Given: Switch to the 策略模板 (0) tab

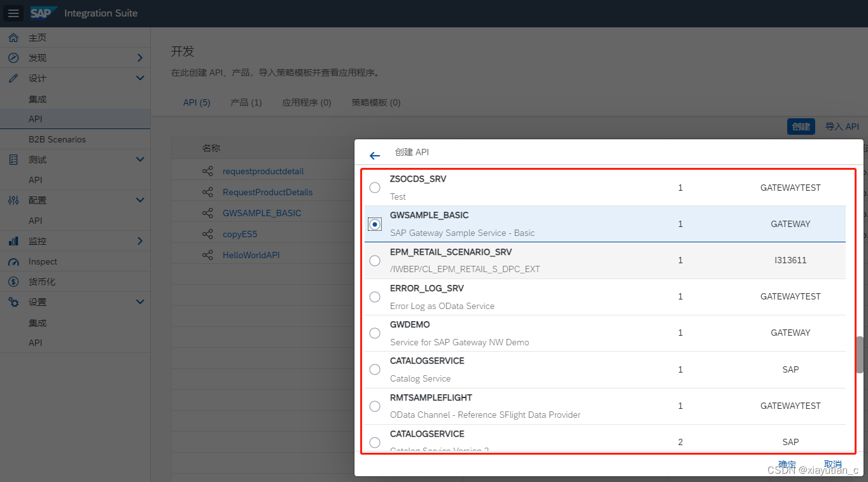Looking at the screenshot, I should point(376,102).
